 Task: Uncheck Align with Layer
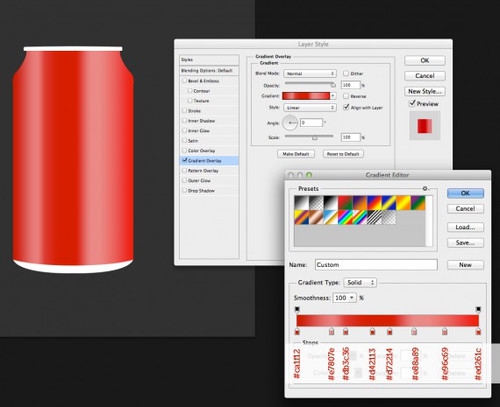[x=346, y=107]
